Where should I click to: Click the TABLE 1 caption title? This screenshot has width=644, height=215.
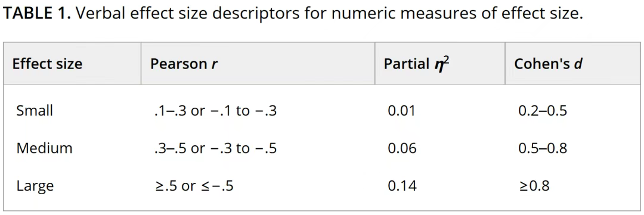tap(292, 14)
